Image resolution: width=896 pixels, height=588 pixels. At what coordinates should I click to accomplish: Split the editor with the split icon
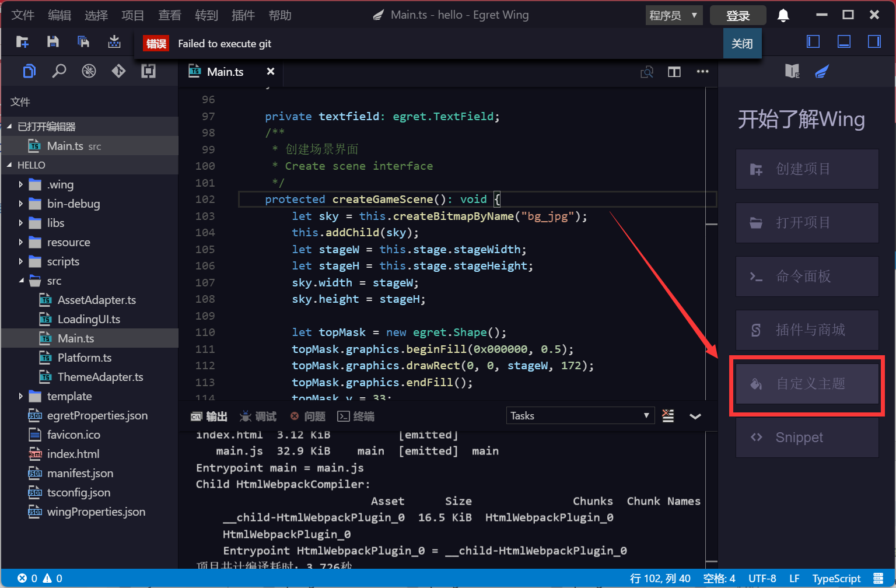pos(674,72)
